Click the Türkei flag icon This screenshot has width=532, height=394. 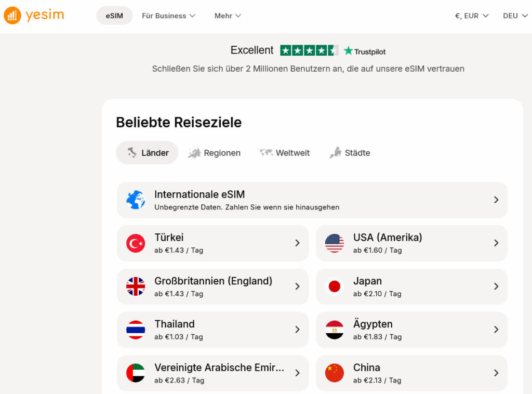(136, 243)
